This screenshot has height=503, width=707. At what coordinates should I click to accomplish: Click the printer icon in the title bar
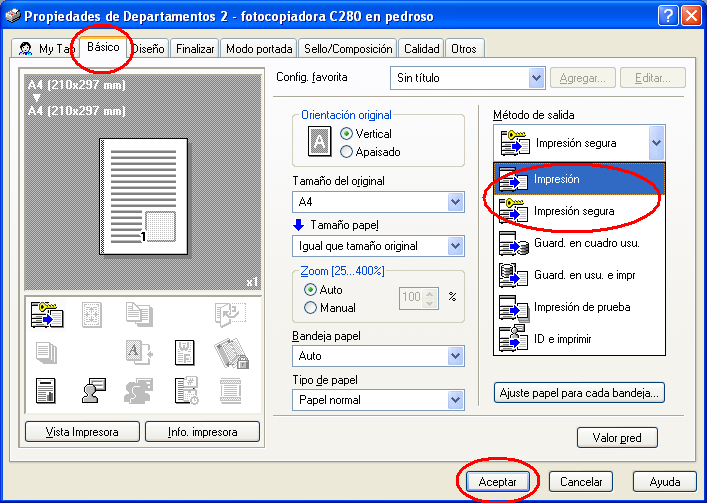13,16
